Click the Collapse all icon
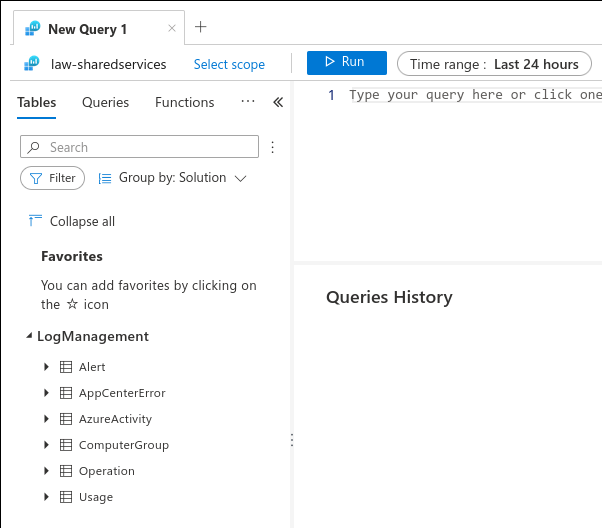The image size is (602, 528). click(x=36, y=221)
